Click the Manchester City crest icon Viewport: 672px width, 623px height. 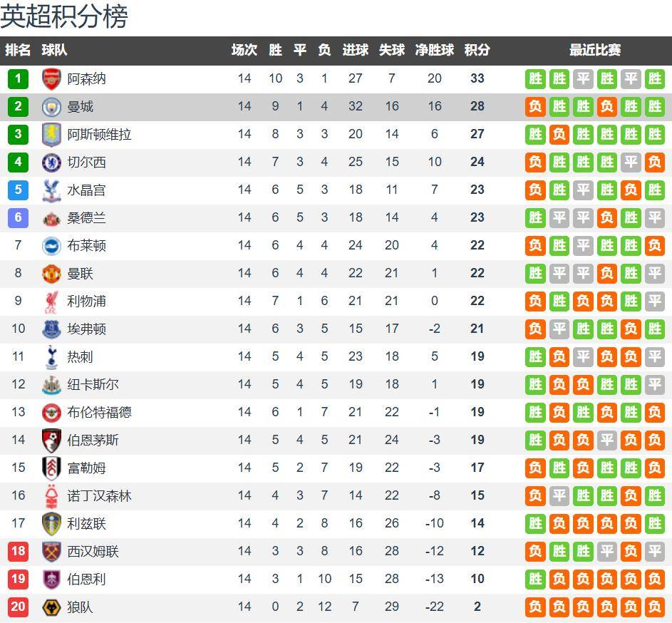[51, 106]
